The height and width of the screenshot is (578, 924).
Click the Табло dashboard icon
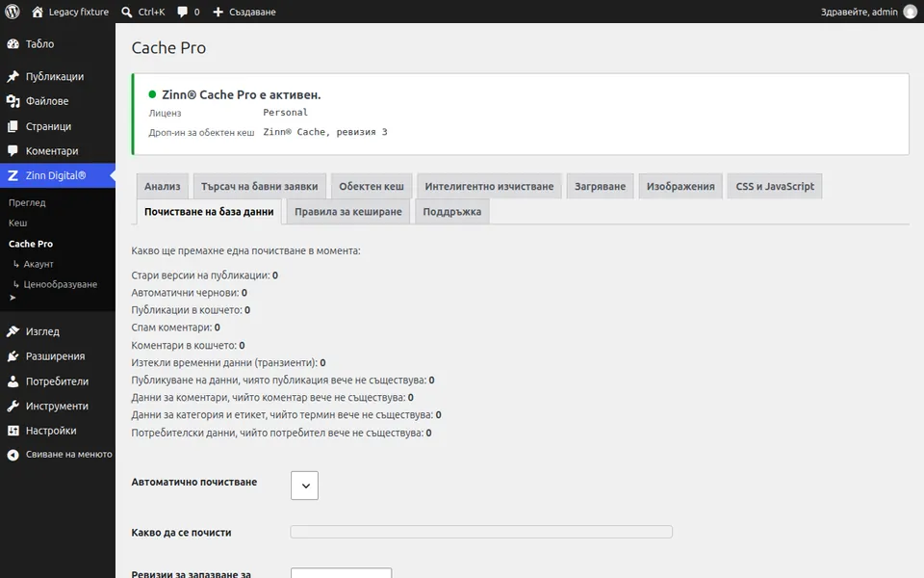click(13, 44)
